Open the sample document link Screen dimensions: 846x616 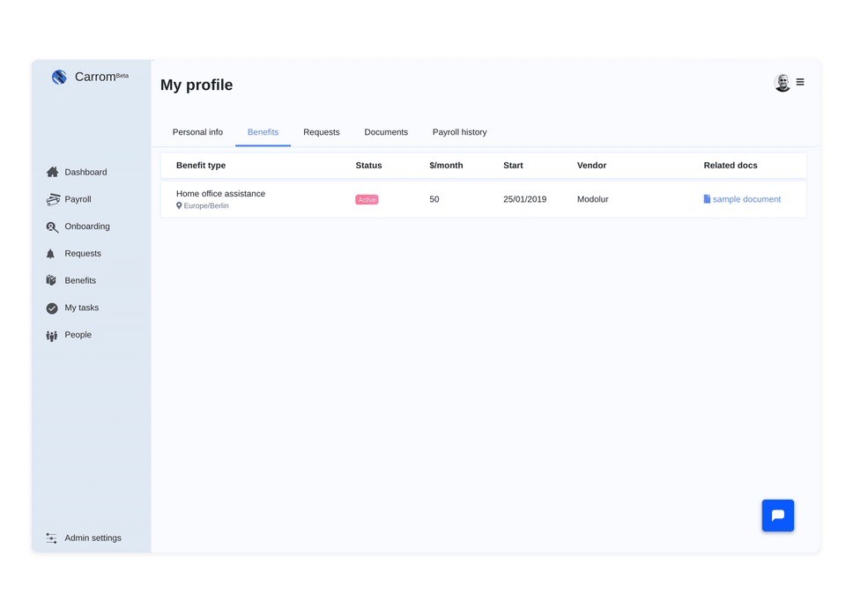tap(746, 199)
